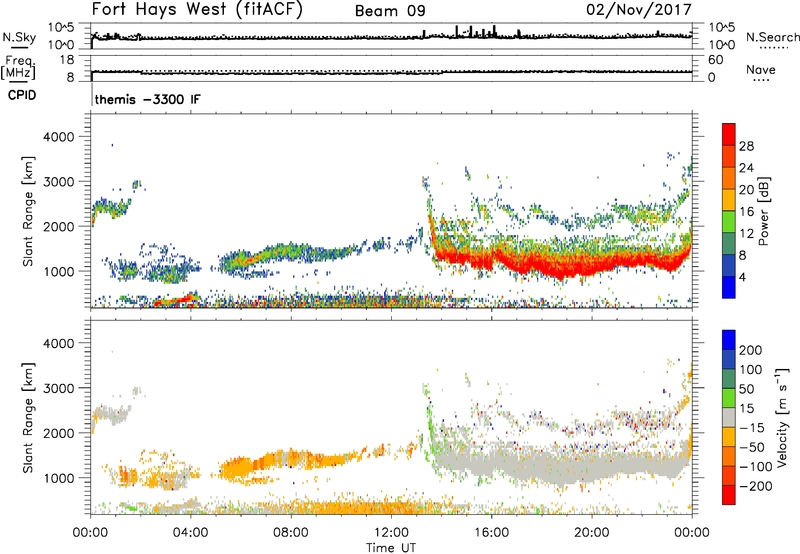The image size is (800, 554).
Task: Pick the light green Velocity swatch between 15 and 50
Action: (x=729, y=398)
